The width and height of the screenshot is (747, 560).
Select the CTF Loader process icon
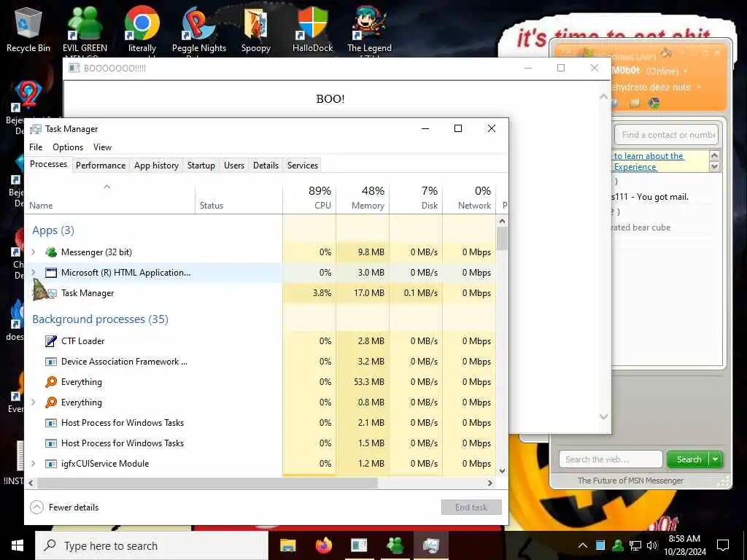pyautogui.click(x=51, y=341)
